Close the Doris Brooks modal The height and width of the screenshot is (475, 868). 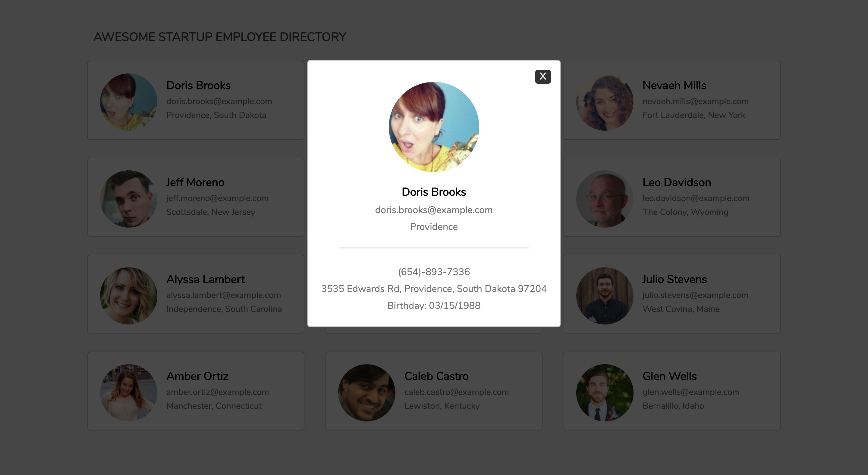543,77
